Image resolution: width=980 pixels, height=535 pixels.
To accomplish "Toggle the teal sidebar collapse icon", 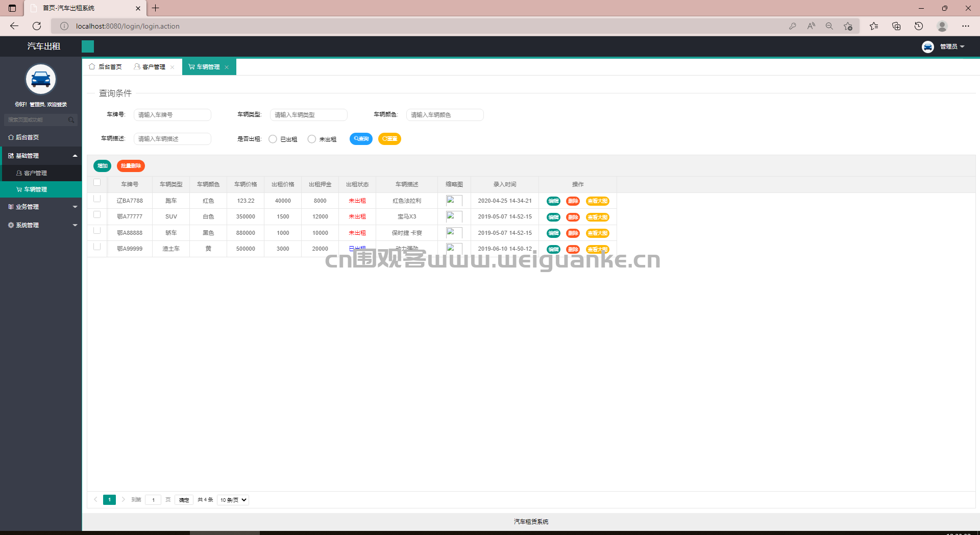I will [88, 46].
